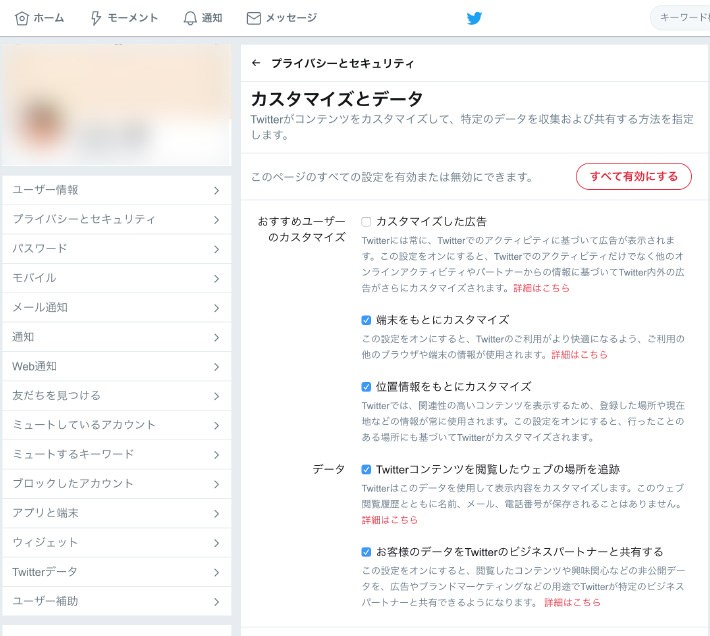Click the Twitter bird logo
The width and height of the screenshot is (710, 636).
pos(474,18)
